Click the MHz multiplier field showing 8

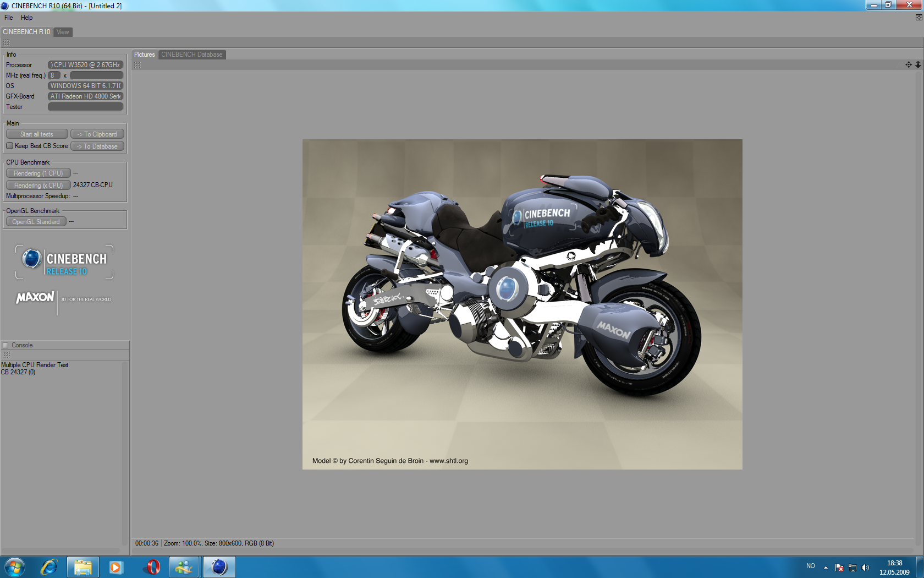pos(54,75)
